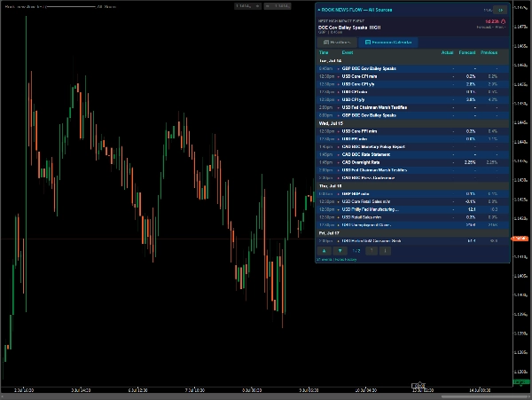The height and width of the screenshot is (400, 532).
Task: Click the orange current price marker on price axis
Action: (x=520, y=239)
